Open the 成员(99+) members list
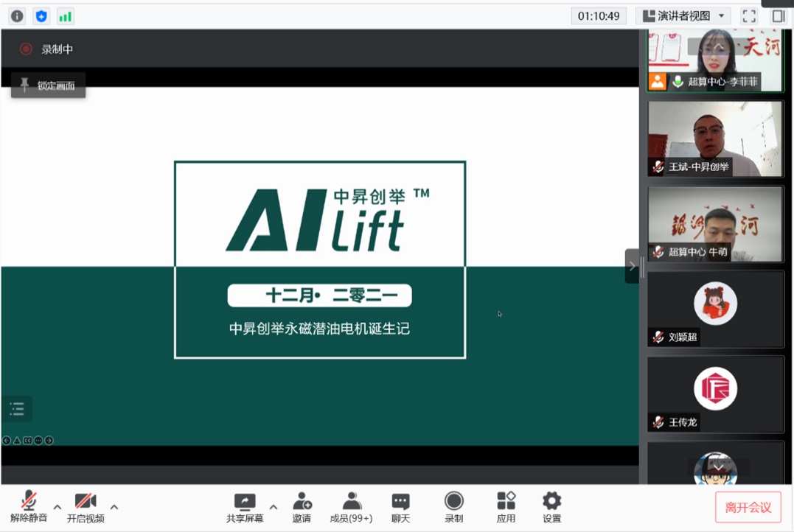794x532 pixels. [x=352, y=507]
